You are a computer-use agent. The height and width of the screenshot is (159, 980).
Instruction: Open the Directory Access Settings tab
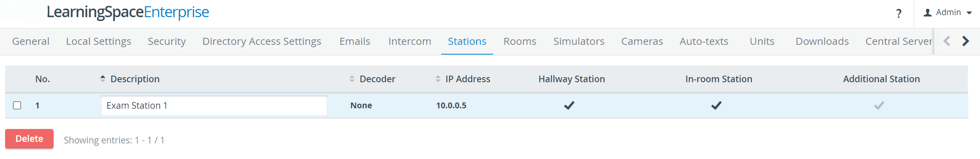click(261, 41)
